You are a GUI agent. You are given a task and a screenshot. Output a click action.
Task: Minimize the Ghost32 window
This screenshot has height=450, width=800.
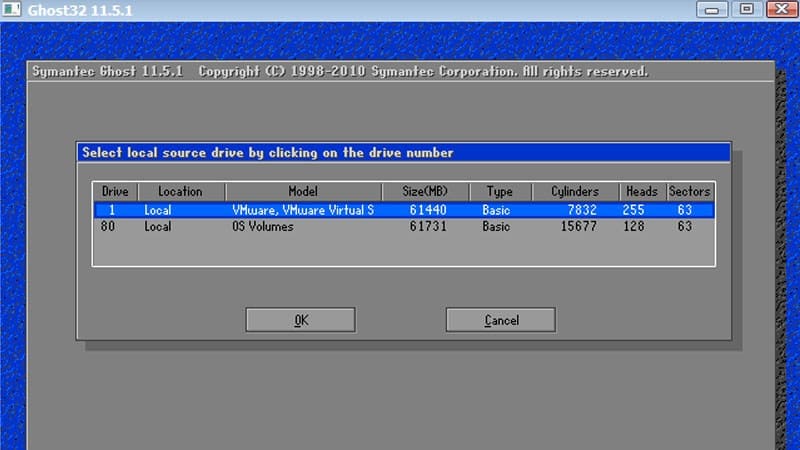pyautogui.click(x=712, y=9)
